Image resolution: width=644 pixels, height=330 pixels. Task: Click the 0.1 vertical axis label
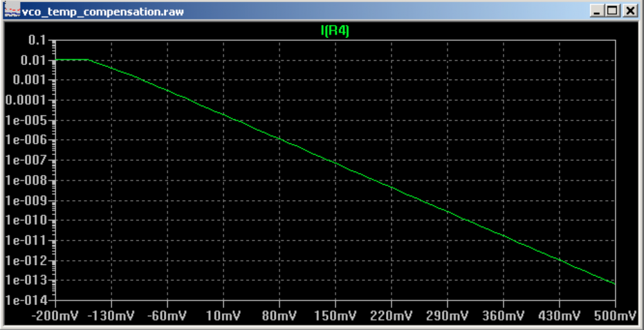pyautogui.click(x=38, y=40)
